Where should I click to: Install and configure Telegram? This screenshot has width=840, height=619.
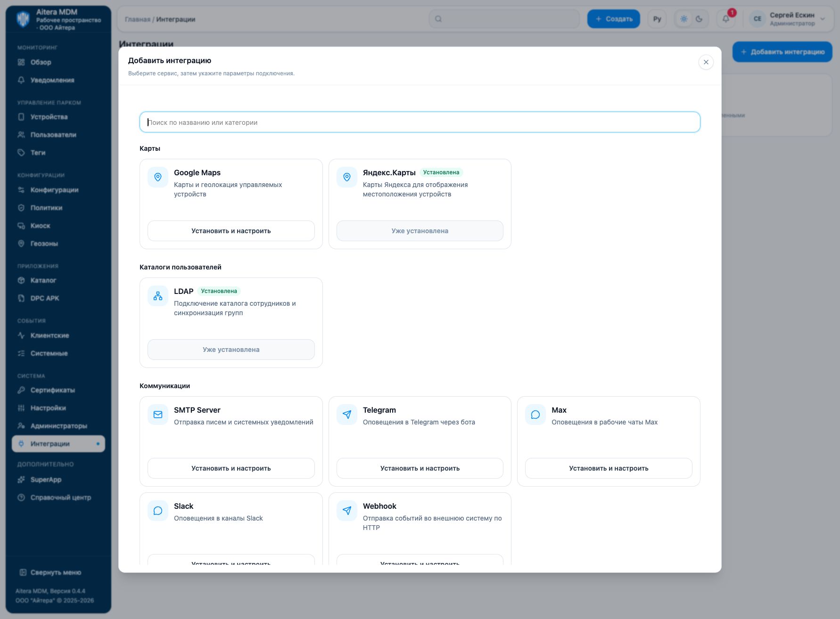pos(420,468)
